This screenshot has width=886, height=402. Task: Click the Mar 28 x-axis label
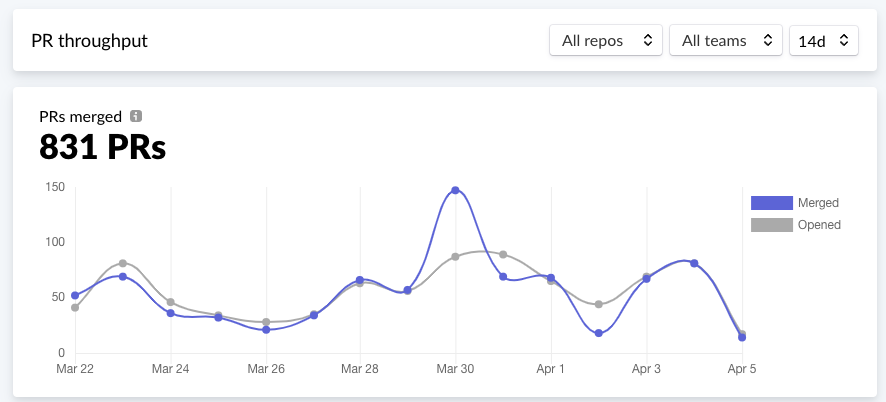360,369
